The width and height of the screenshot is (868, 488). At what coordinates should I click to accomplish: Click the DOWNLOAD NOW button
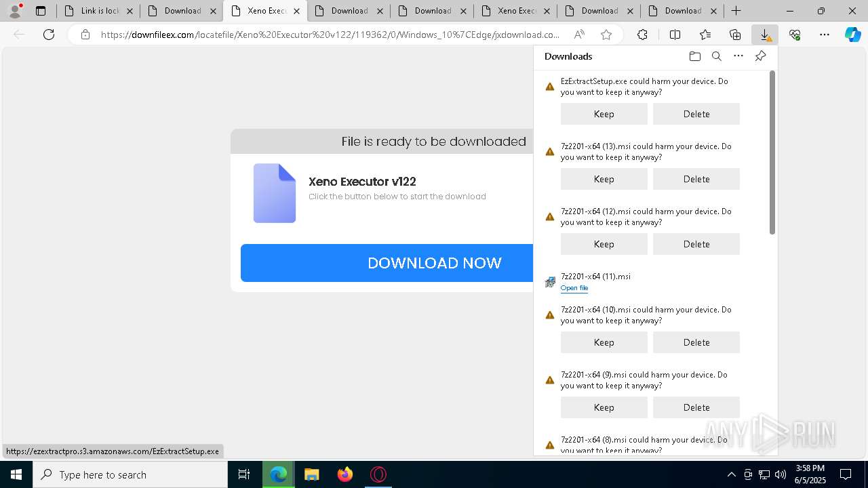pyautogui.click(x=387, y=263)
